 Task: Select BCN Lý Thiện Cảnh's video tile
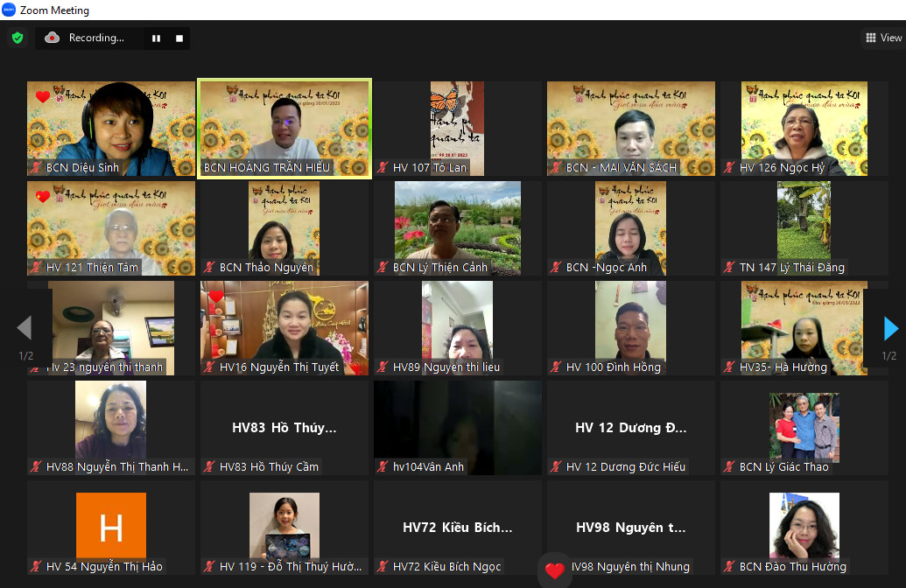coord(458,226)
